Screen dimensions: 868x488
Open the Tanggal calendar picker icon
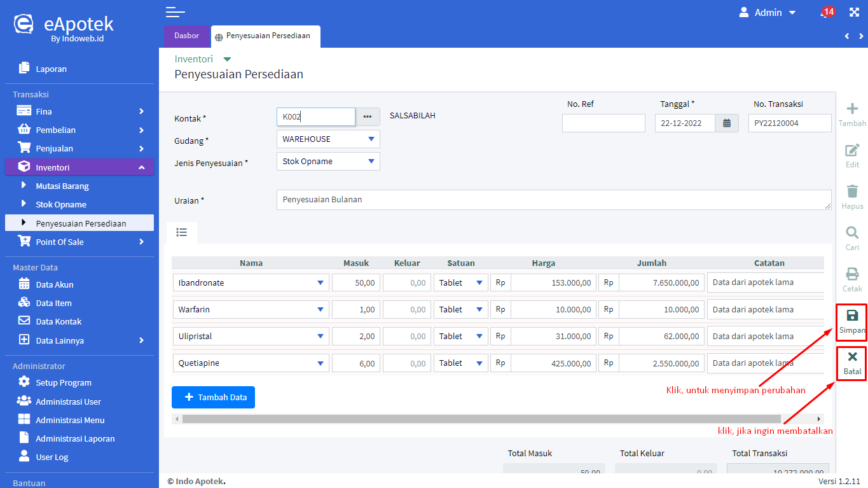(x=727, y=123)
